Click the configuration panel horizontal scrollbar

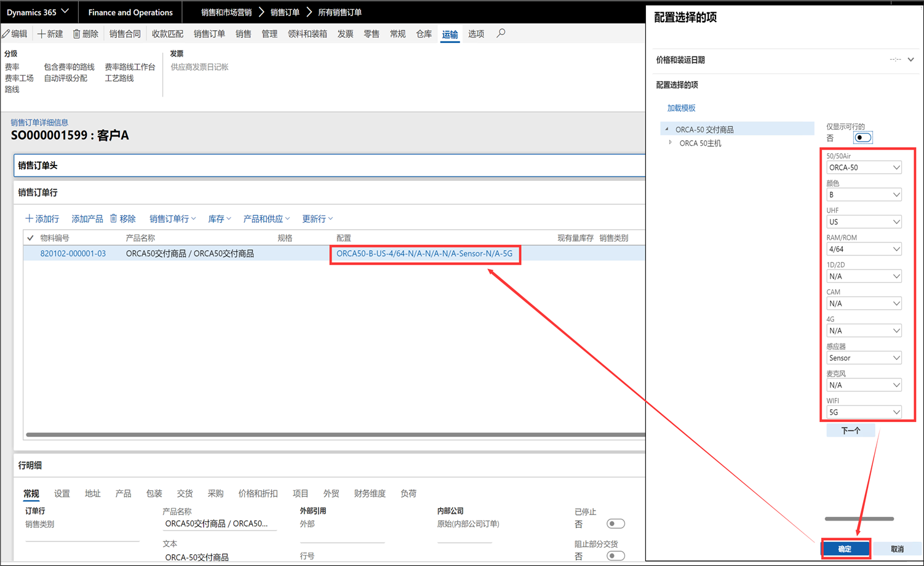point(859,519)
